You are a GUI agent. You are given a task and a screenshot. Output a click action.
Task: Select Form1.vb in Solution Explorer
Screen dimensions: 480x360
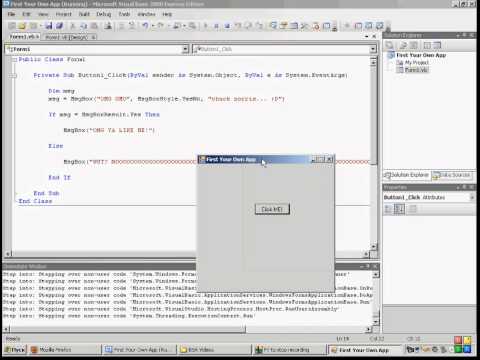click(416, 70)
